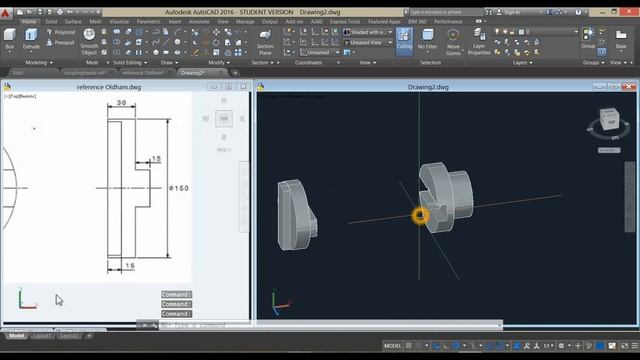640x360 pixels.
Task: Click the ViewCube in Drawing2 window
Action: click(609, 119)
